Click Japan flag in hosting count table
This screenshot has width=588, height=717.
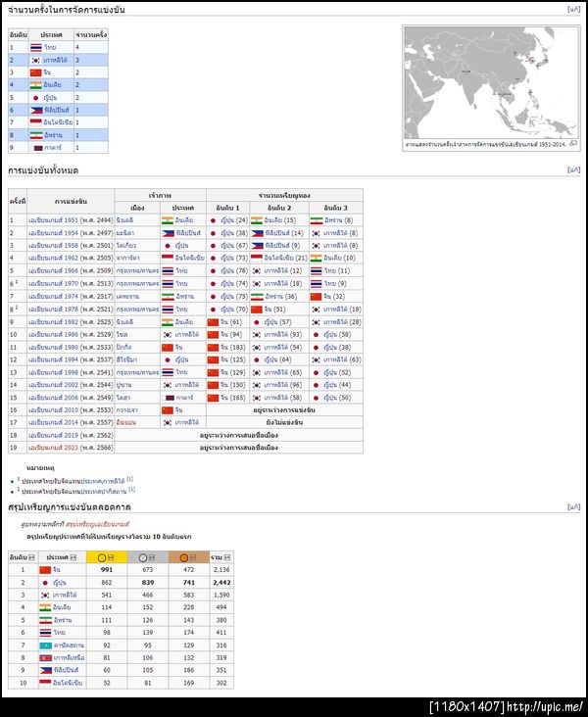click(x=35, y=97)
